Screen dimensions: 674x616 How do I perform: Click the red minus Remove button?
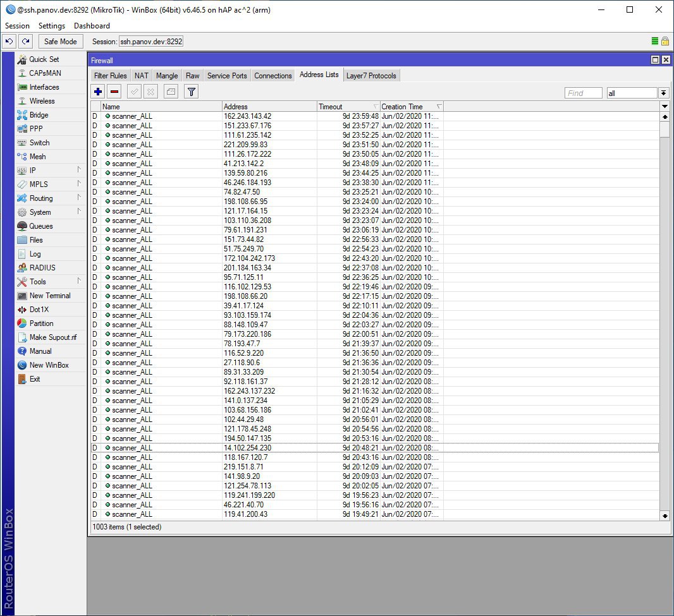point(114,92)
